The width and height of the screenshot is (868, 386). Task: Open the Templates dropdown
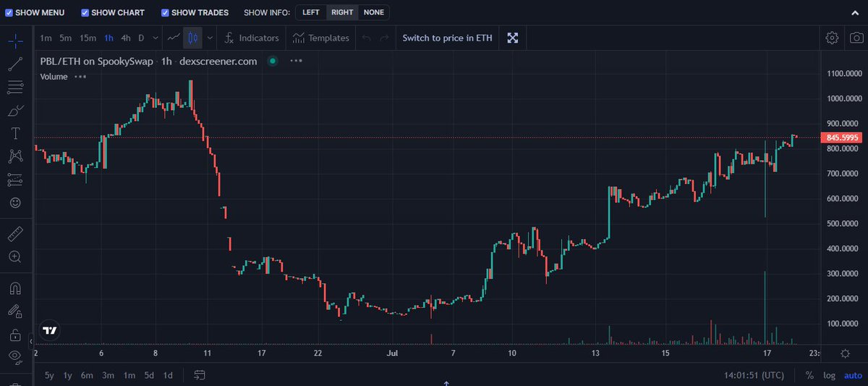321,38
